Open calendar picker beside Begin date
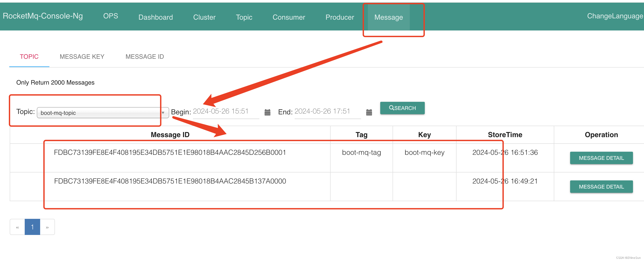This screenshot has height=261, width=644. (x=267, y=112)
